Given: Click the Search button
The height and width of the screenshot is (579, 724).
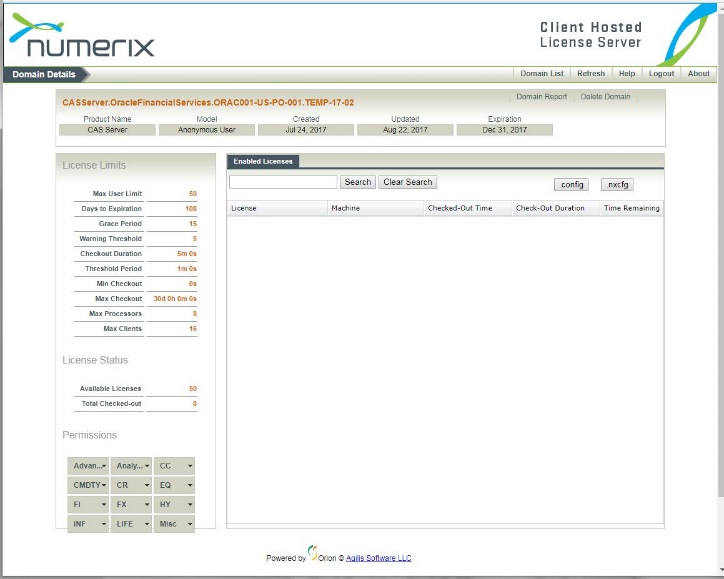Looking at the screenshot, I should tap(358, 182).
